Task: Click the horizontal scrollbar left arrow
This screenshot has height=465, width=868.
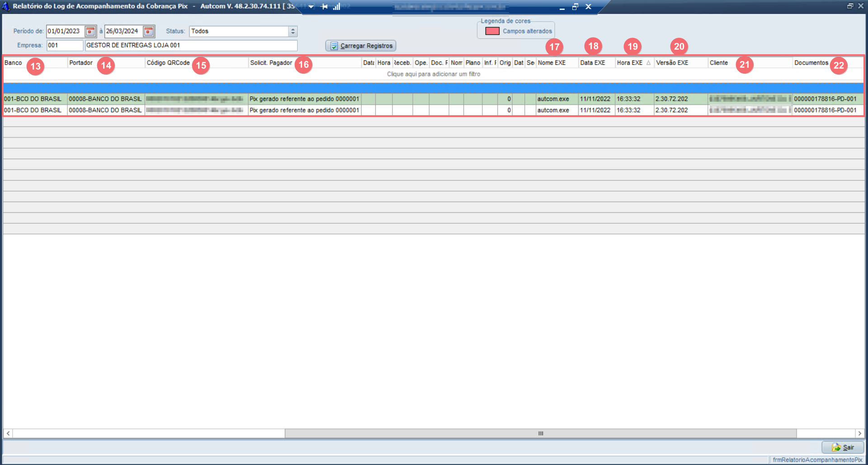Action: (8, 433)
